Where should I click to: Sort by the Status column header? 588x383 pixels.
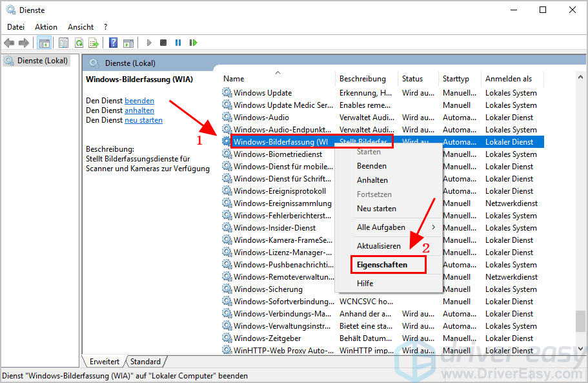418,79
